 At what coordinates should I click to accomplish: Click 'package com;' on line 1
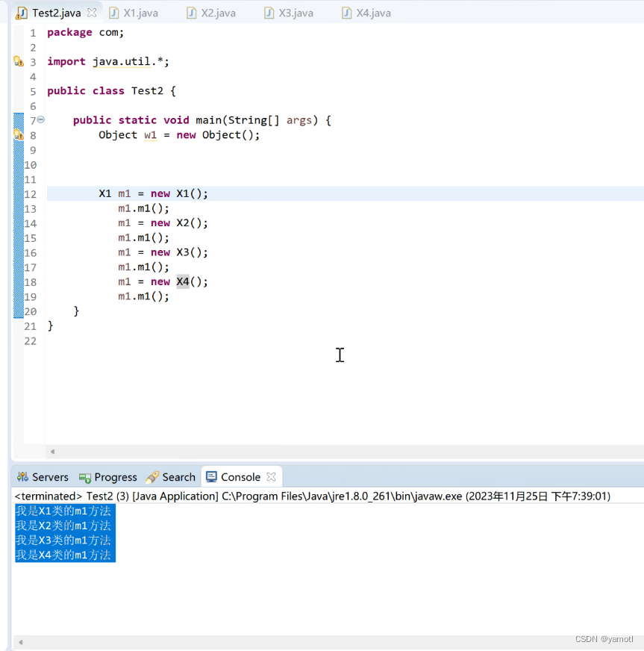[86, 32]
